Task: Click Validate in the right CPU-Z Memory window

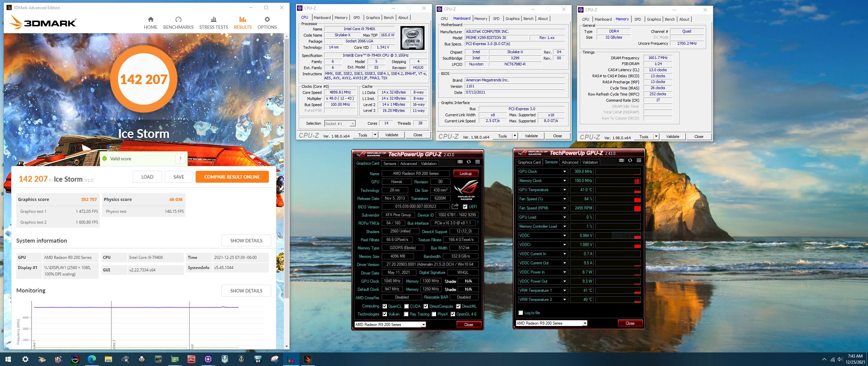Action: tap(672, 137)
